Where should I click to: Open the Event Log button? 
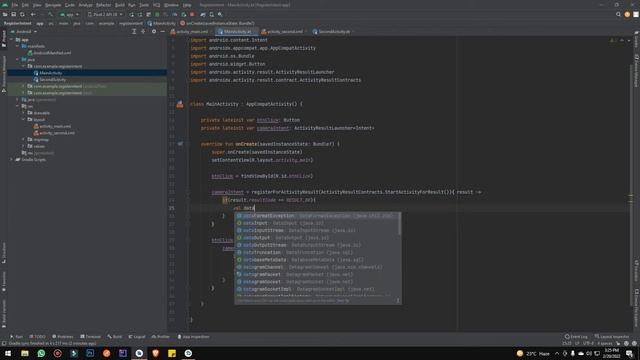pyautogui.click(x=576, y=337)
